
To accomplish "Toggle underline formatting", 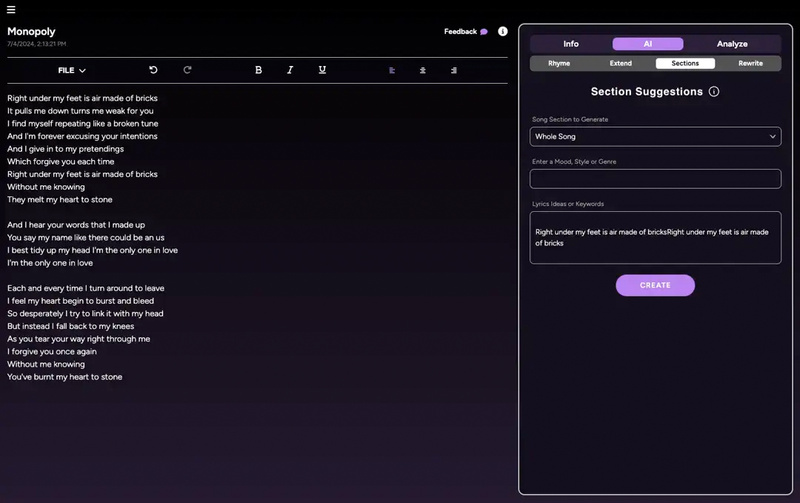I will point(322,70).
